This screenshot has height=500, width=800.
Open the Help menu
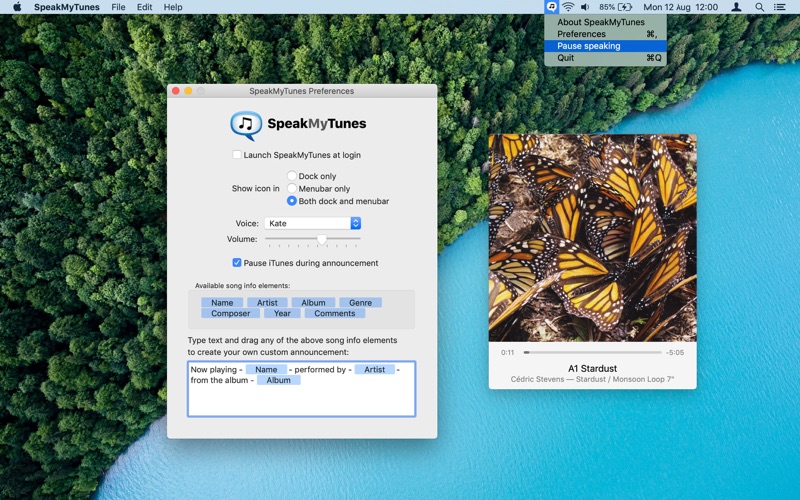tap(173, 7)
